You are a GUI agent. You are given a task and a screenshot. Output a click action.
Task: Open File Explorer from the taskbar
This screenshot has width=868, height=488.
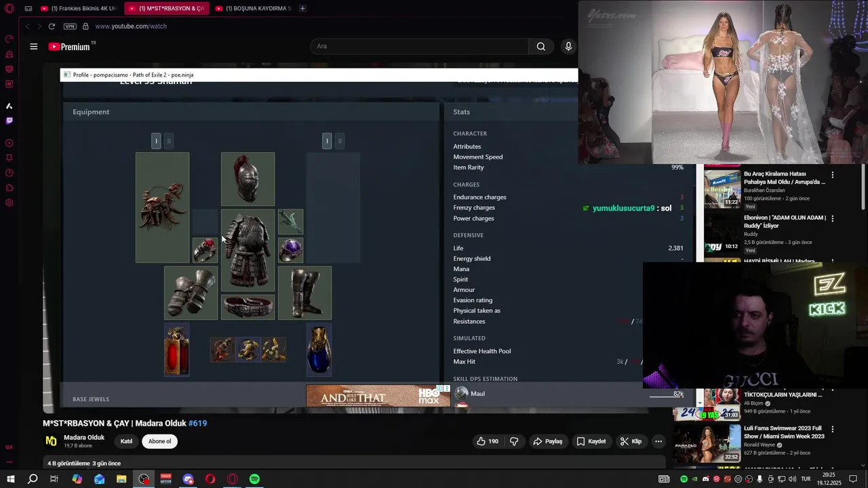click(121, 479)
